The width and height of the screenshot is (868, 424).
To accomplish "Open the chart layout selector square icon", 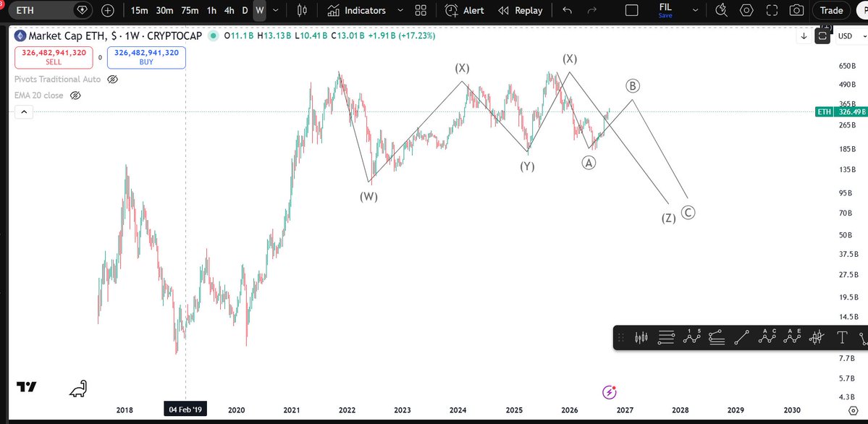I will (x=631, y=11).
